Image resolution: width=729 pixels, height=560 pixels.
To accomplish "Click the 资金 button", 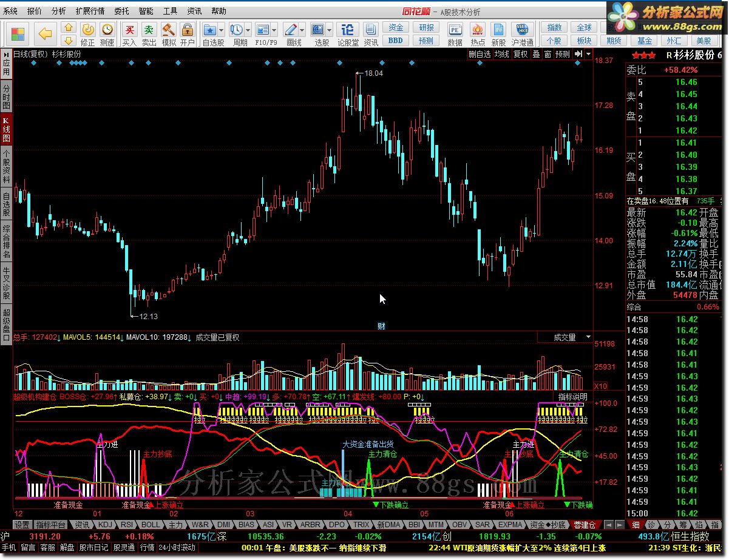I will [x=396, y=28].
